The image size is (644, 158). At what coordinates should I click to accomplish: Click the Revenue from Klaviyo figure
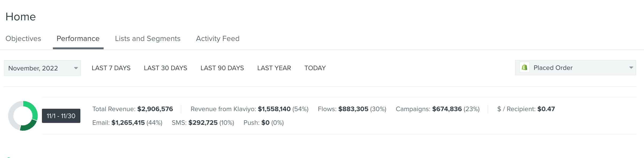click(x=274, y=109)
